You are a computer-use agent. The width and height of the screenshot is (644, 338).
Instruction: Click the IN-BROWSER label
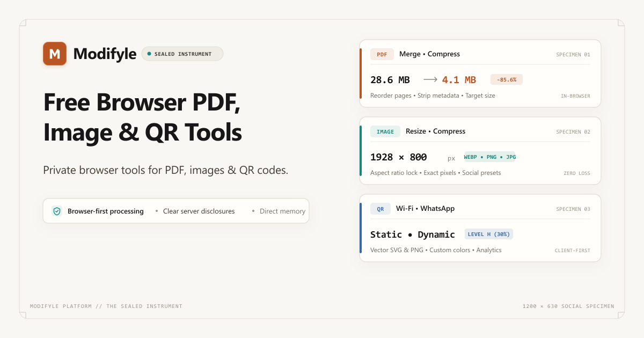pyautogui.click(x=576, y=96)
